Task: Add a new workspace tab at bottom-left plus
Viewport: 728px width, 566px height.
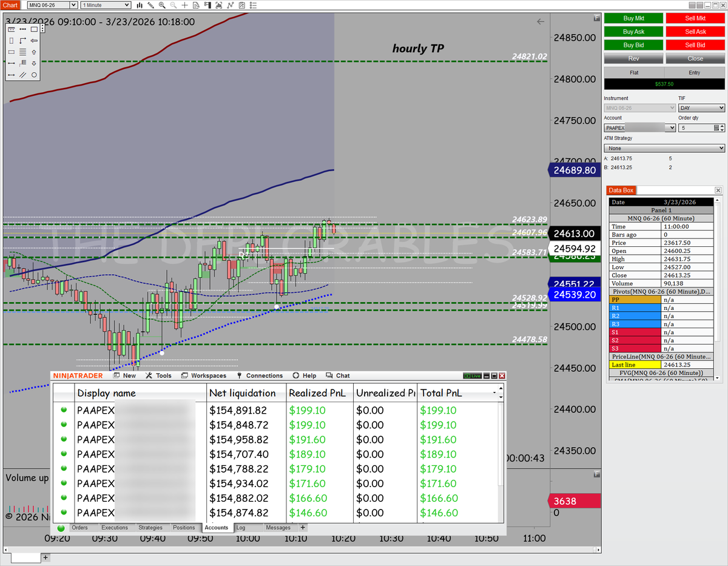Action: point(45,557)
